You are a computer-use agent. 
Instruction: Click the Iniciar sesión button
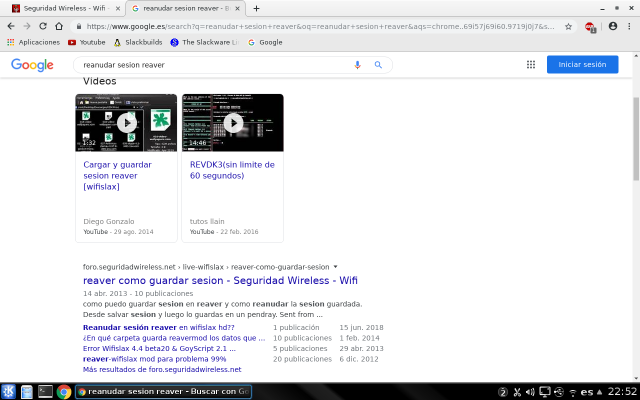(582, 64)
